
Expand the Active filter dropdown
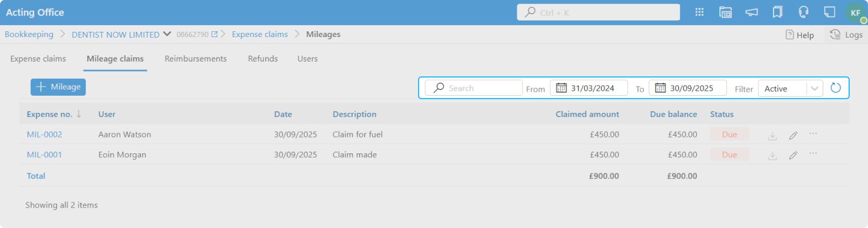pyautogui.click(x=814, y=88)
